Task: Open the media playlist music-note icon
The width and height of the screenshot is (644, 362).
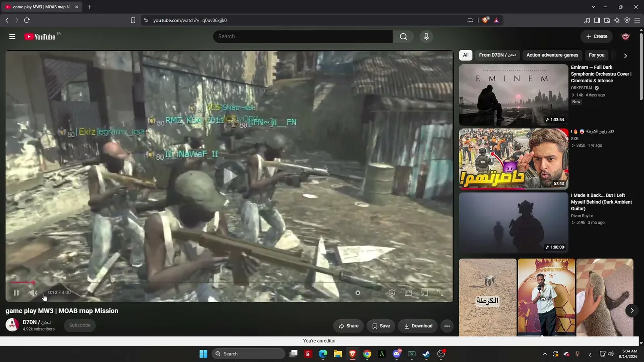Action: pyautogui.click(x=587, y=20)
